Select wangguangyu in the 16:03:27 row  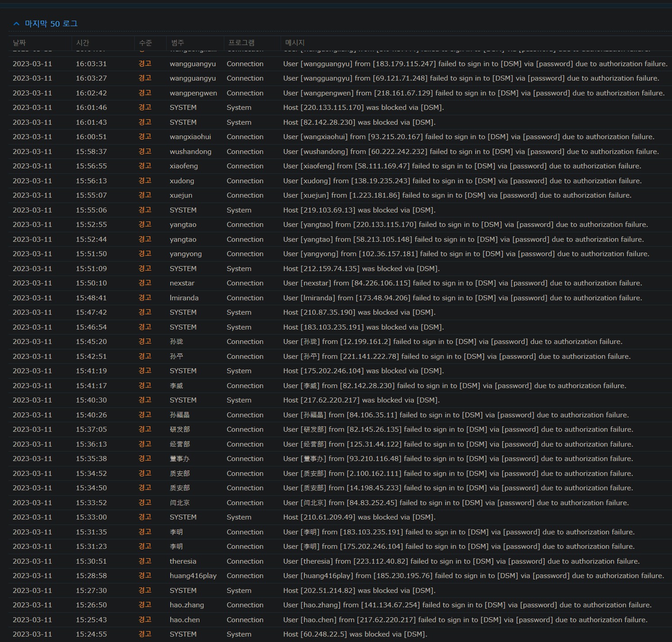pyautogui.click(x=193, y=78)
